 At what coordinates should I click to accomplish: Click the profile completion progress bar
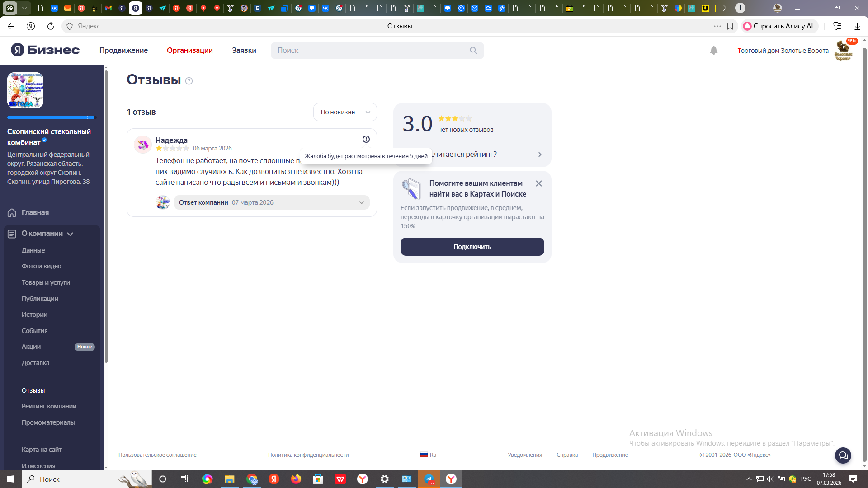pyautogui.click(x=51, y=117)
